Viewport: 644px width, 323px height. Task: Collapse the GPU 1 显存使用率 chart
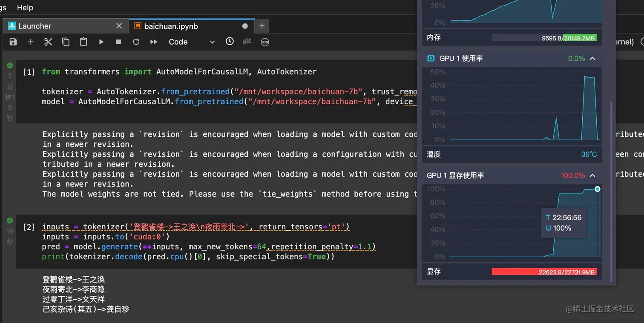[x=592, y=175]
